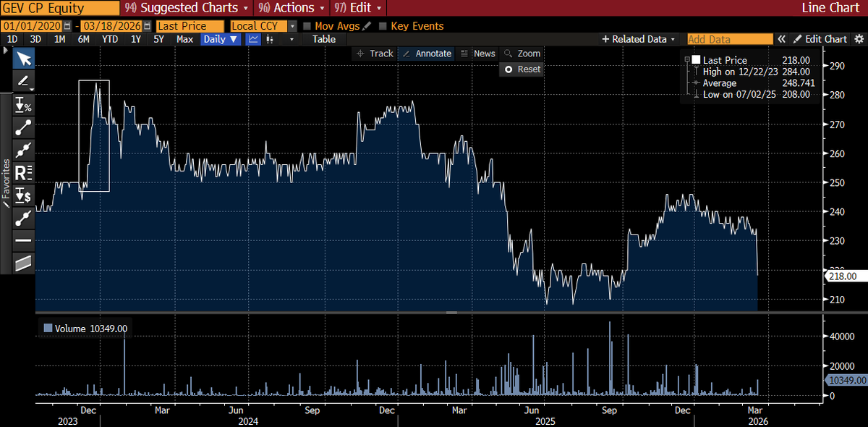This screenshot has width=868, height=427.
Task: Toggle the Key Events checkbox
Action: [383, 26]
